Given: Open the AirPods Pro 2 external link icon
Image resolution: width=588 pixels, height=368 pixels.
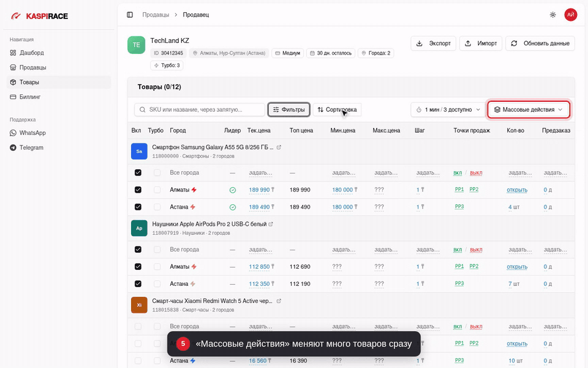Looking at the screenshot, I should [x=271, y=224].
